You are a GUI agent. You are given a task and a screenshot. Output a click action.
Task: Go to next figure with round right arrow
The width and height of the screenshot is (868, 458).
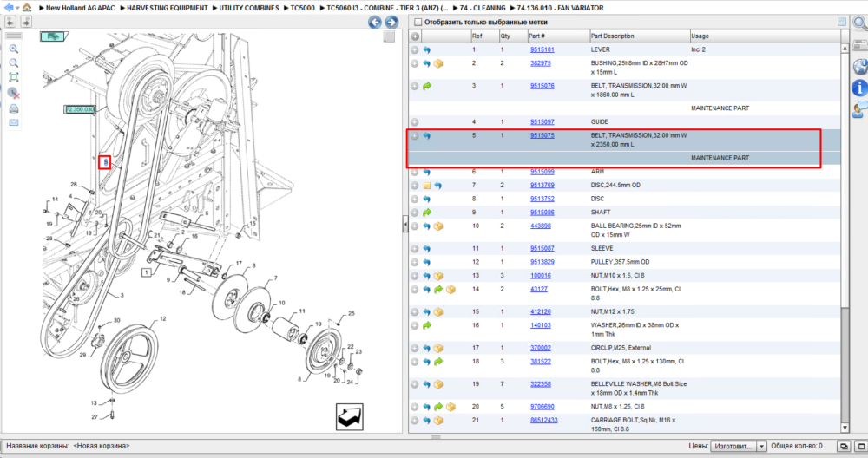point(391,23)
